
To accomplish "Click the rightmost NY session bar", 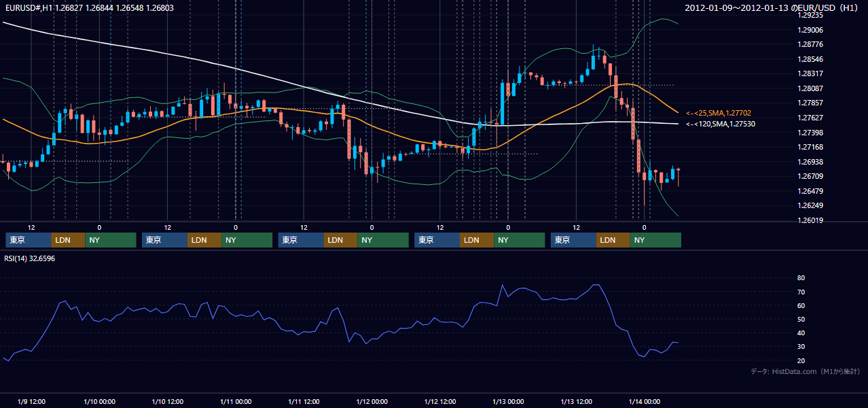I will click(655, 240).
